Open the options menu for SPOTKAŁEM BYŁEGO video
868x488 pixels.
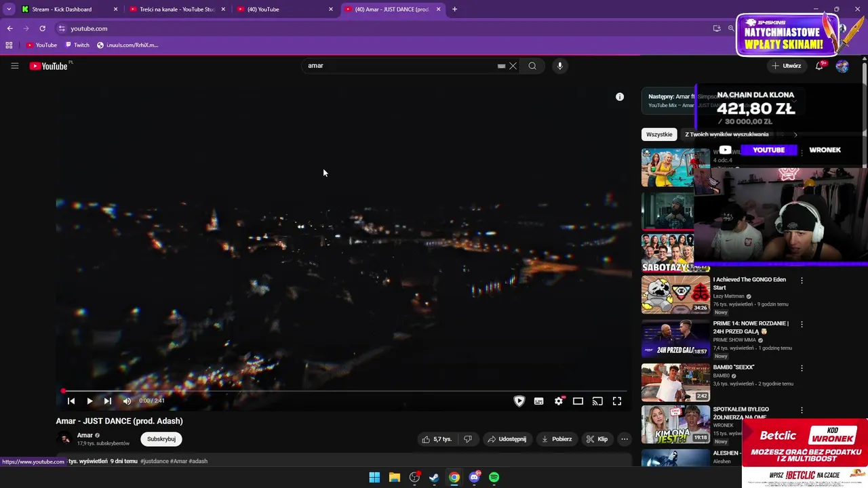coord(802,411)
